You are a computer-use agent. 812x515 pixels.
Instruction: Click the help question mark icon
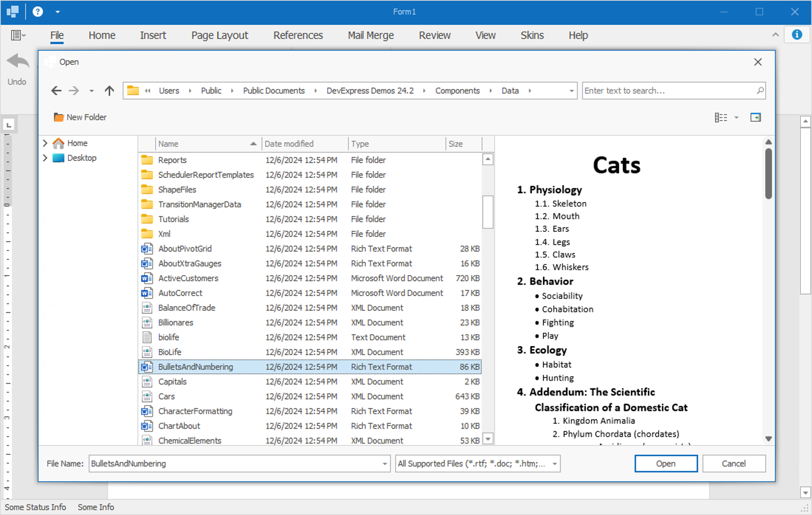(38, 12)
